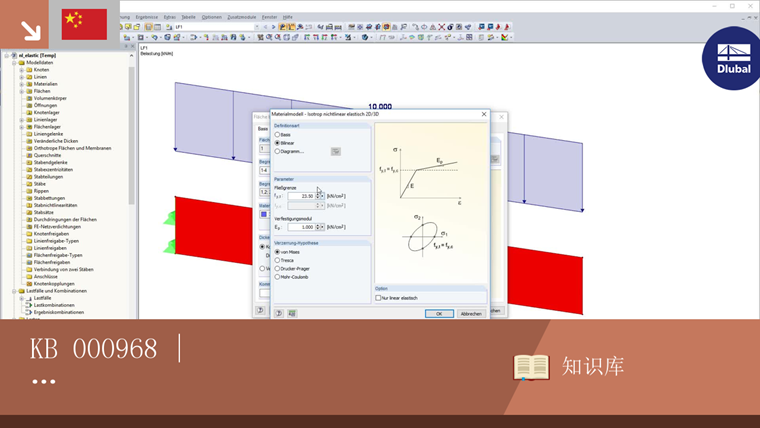Choose Drucker-Prager yield hypothesis
Image resolution: width=760 pixels, height=428 pixels.
point(277,269)
